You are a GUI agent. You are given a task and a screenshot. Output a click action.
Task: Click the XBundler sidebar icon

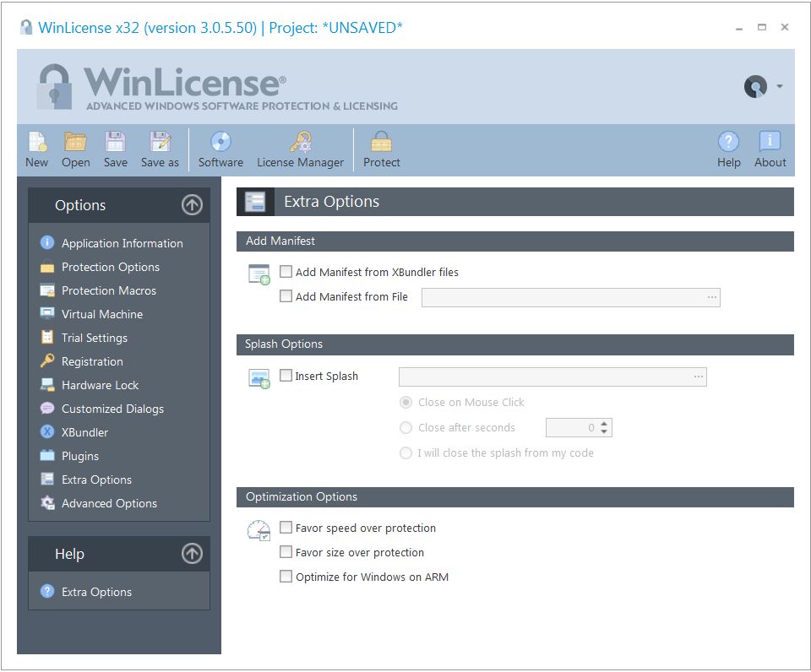click(47, 431)
